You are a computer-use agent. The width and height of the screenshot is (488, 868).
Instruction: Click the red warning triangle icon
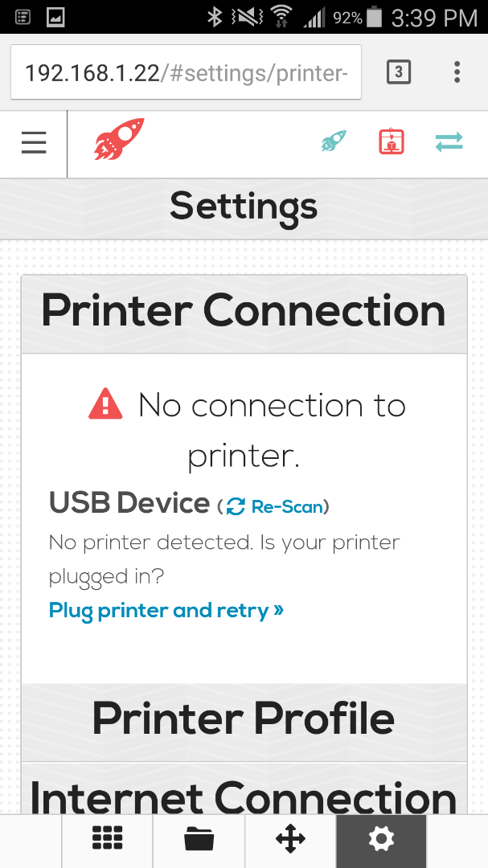[105, 404]
